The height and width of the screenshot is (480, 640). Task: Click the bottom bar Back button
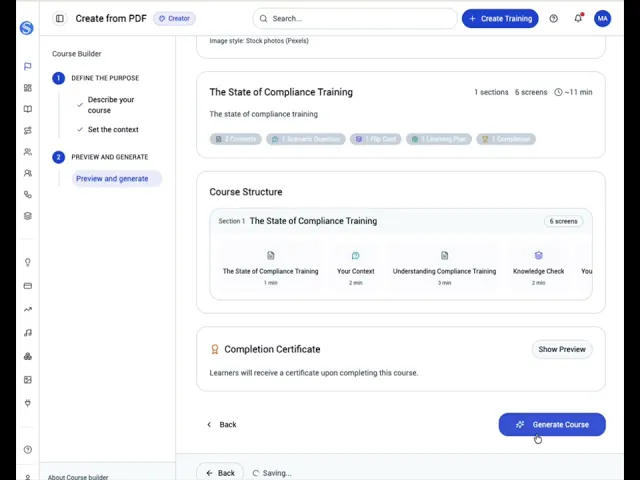[x=220, y=473]
